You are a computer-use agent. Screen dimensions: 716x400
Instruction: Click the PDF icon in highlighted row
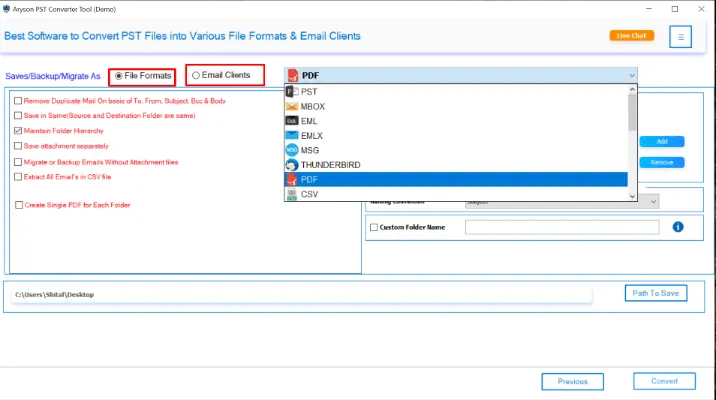tap(292, 179)
